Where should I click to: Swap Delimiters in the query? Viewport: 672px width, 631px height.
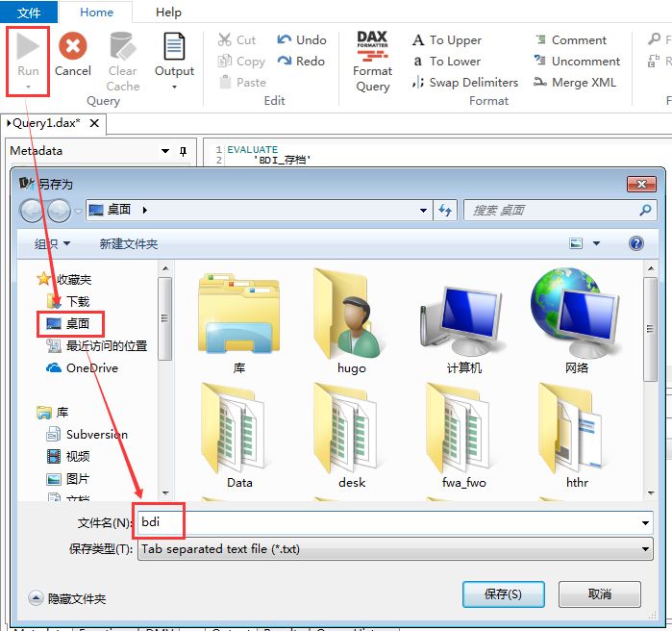[x=465, y=82]
